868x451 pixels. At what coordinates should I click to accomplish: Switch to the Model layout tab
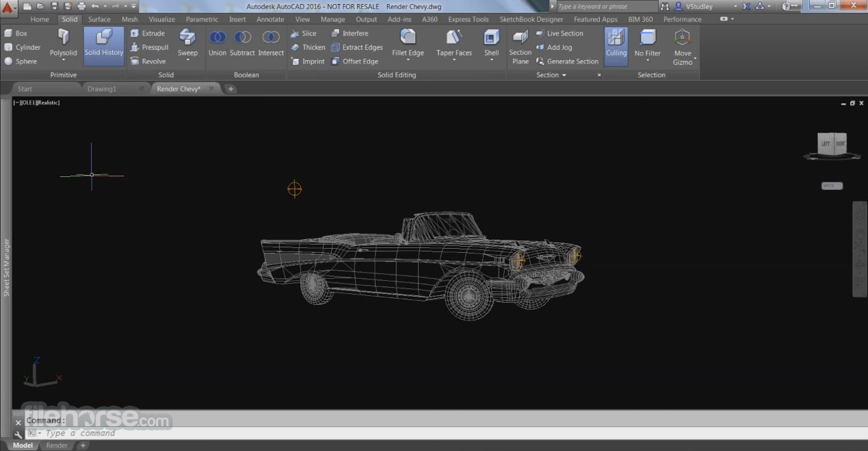23,446
